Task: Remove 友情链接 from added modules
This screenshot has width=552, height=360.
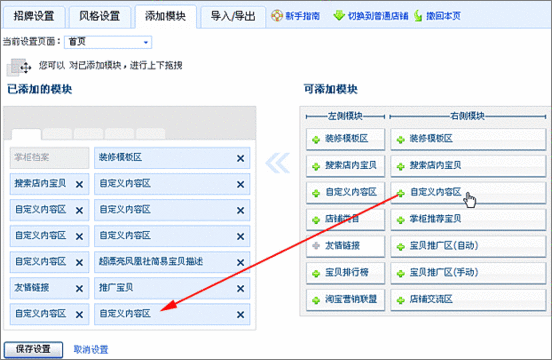Action: [x=80, y=289]
